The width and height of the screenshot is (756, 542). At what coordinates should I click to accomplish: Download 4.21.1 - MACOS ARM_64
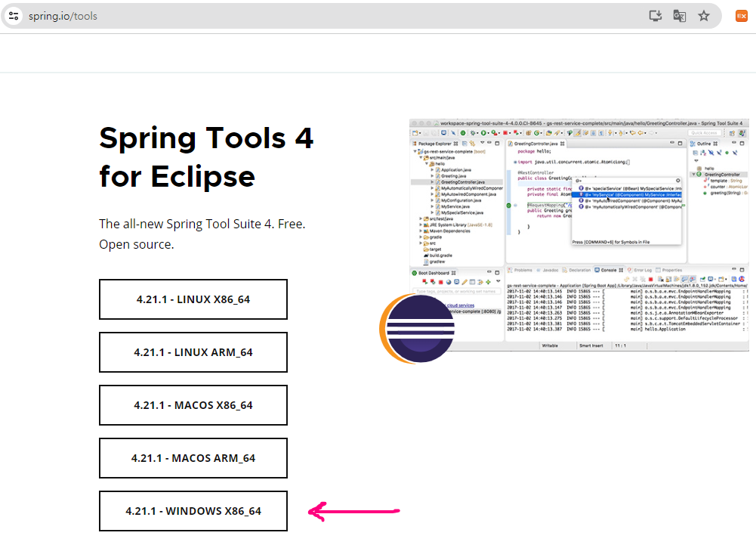(x=193, y=458)
